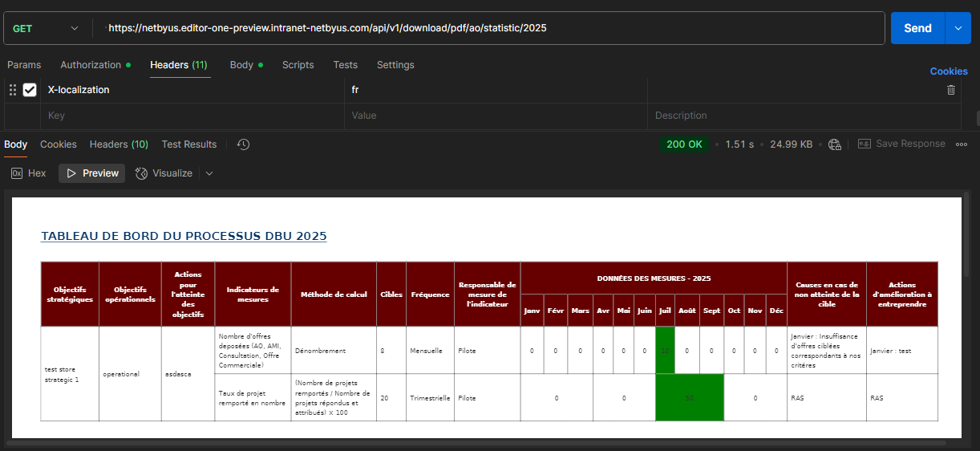Select the Visualize option
Image resolution: width=980 pixels, height=451 pixels.
click(164, 173)
